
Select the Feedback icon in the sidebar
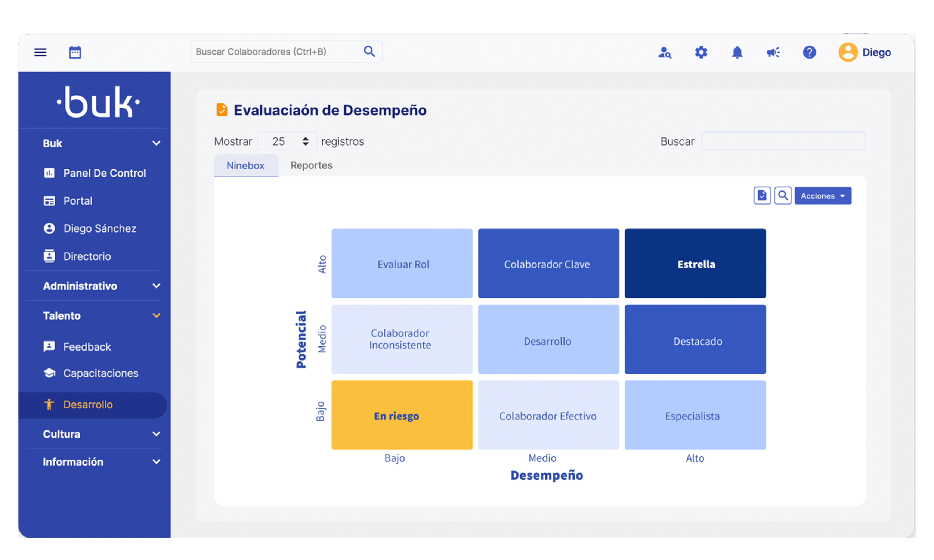tap(49, 346)
